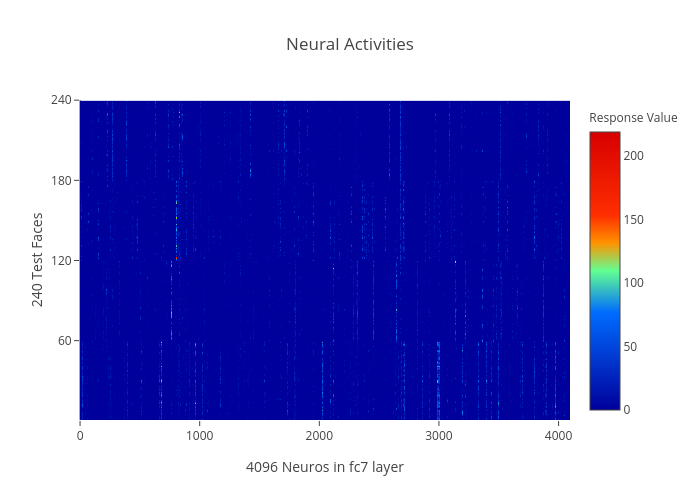The width and height of the screenshot is (700, 500).
Task: Click the colorbar tick label 200
Action: 634,156
